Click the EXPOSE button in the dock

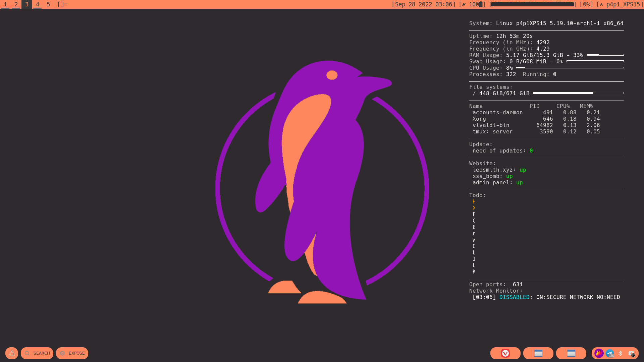click(x=72, y=353)
